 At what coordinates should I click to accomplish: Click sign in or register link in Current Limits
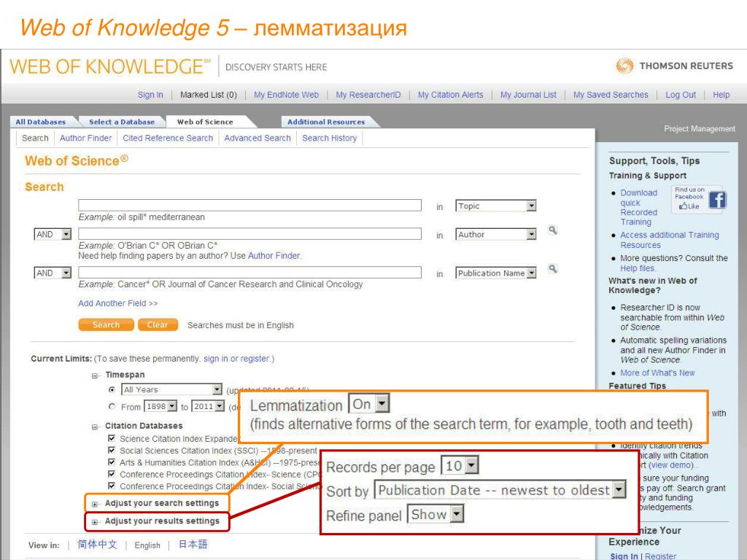click(237, 359)
